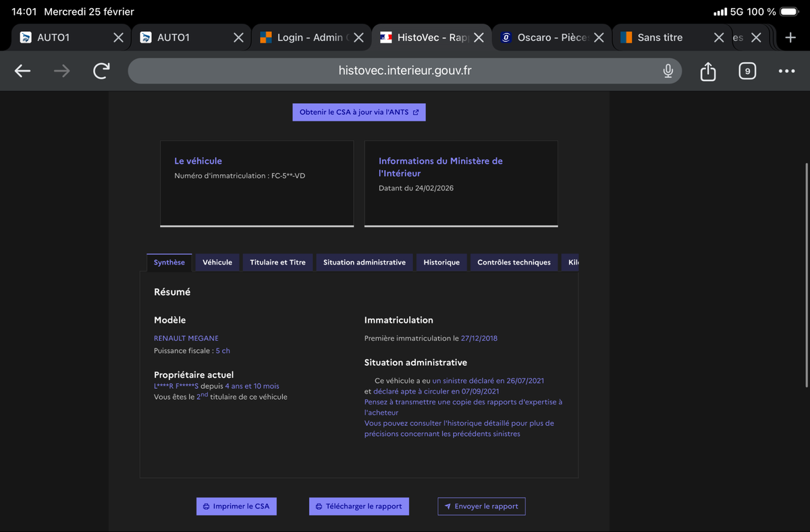The image size is (810, 532).
Task: View the Contrôles techniques tab
Action: click(x=514, y=263)
